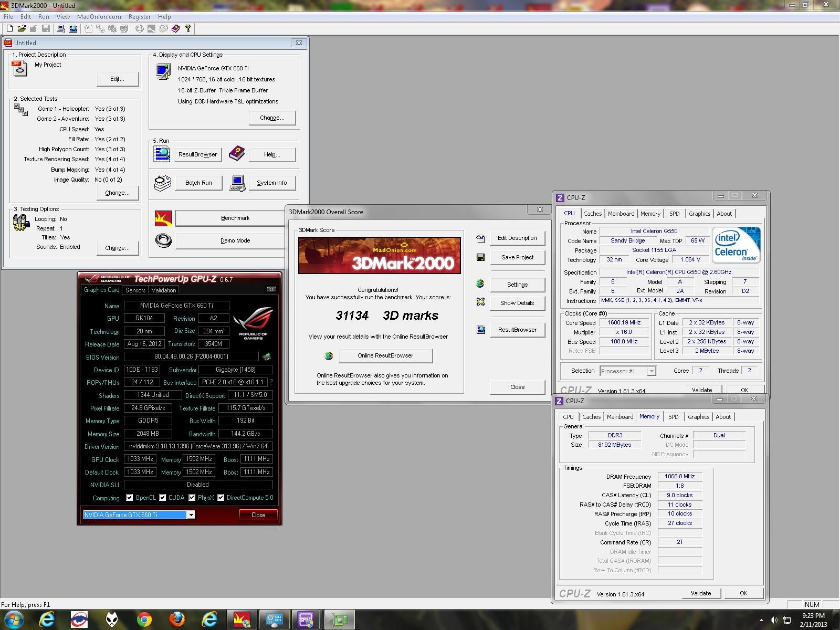Click the ResultBrowser toolbar icon
840x630 pixels.
tap(73, 28)
